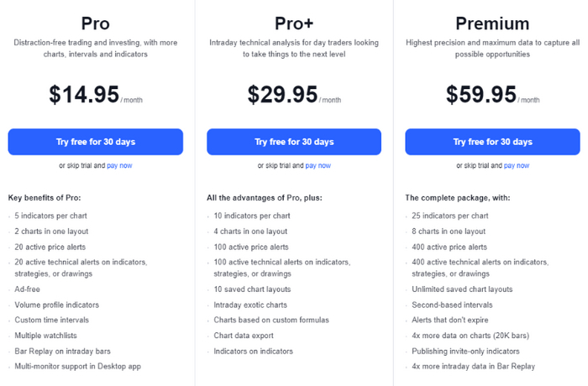The image size is (588, 386).
Task: Click "Multi-monitor support in Desktop app" item
Action: [76, 366]
